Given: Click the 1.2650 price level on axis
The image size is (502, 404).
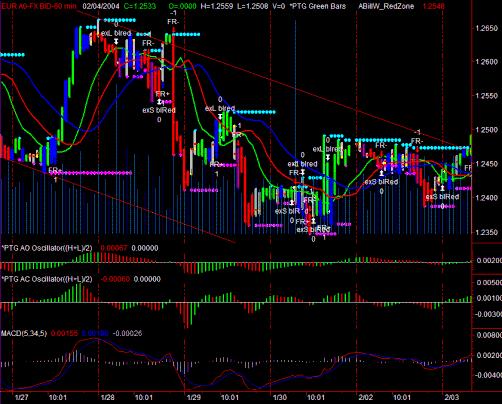Looking at the screenshot, I should click(x=487, y=28).
